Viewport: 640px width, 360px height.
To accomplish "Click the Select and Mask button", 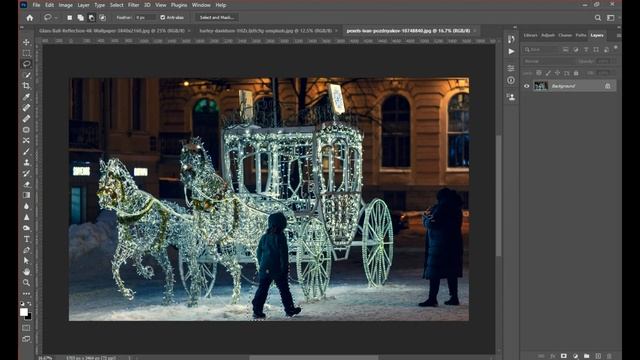I will coord(217,18).
